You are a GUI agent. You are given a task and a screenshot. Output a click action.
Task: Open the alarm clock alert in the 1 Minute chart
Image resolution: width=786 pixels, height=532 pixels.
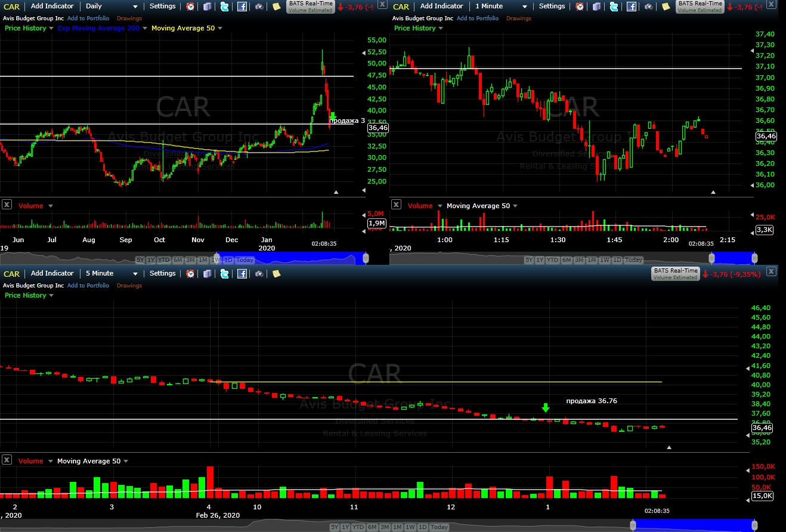click(580, 7)
